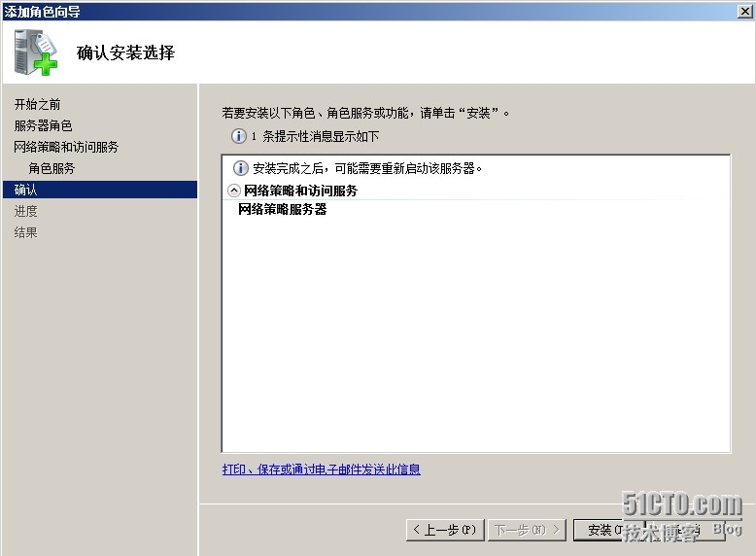This screenshot has height=556, width=756.
Task: Click the info icon next to 1 条提示性消息
Action: 239,136
